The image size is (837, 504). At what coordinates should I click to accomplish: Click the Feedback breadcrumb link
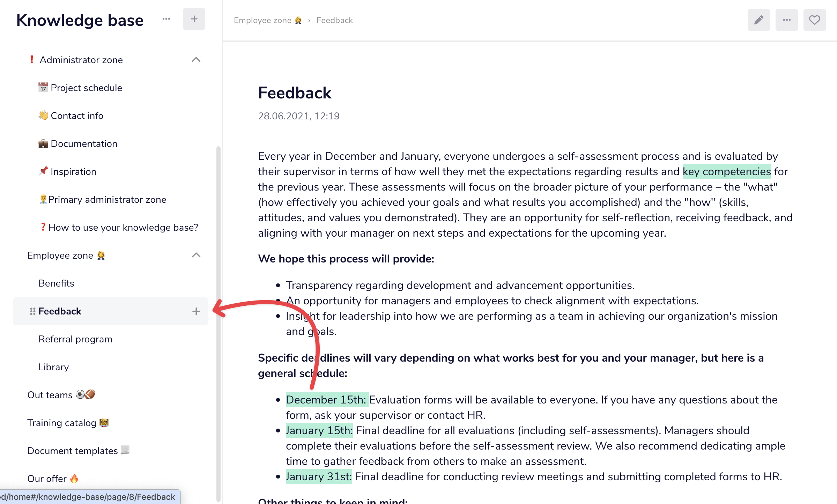click(x=334, y=20)
